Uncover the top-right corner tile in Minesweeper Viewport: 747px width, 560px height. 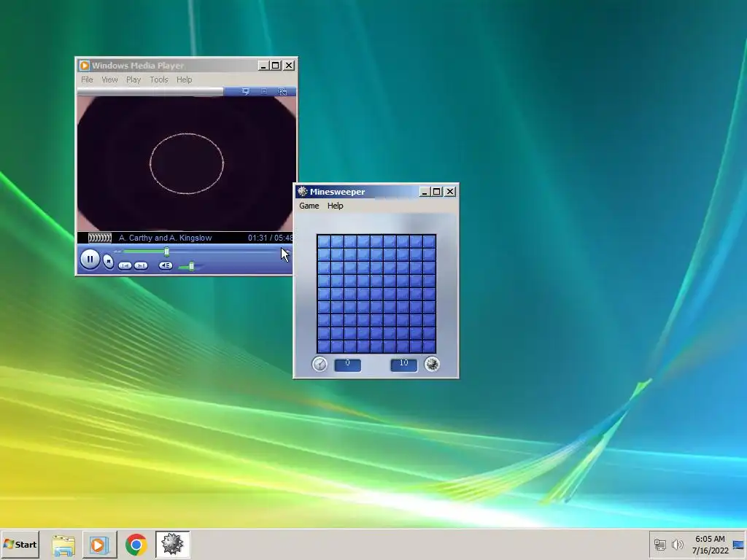tap(429, 241)
